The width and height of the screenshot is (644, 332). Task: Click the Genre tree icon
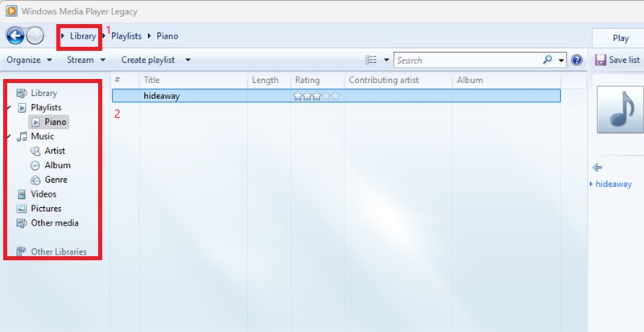click(35, 180)
